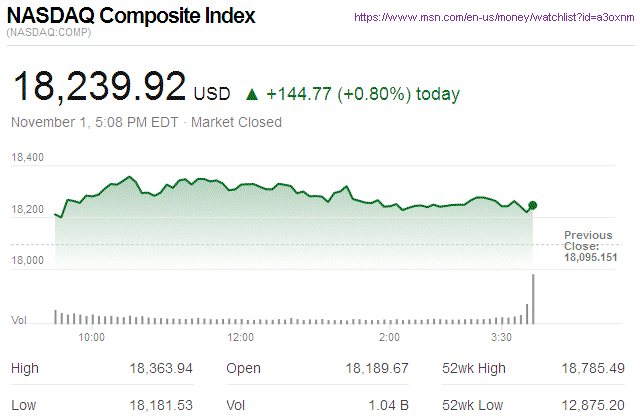Click the Open value 18,189.67
The width and height of the screenshot is (640, 420).
click(377, 369)
